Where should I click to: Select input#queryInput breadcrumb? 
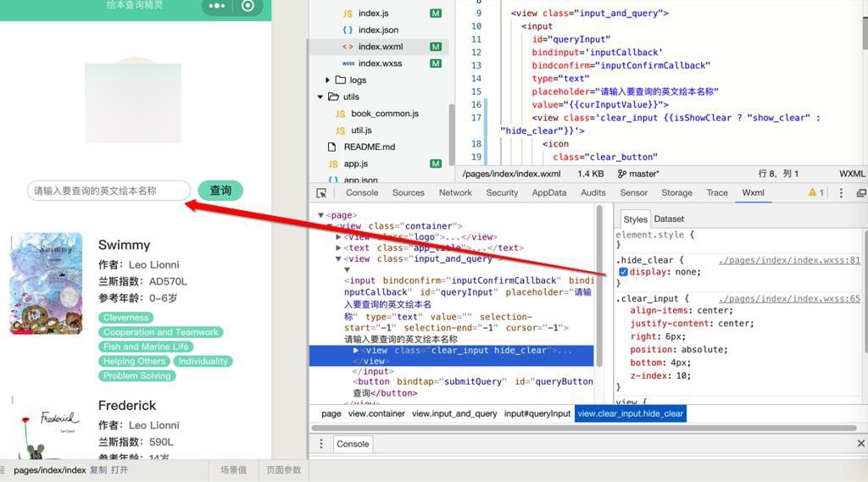pyautogui.click(x=537, y=413)
